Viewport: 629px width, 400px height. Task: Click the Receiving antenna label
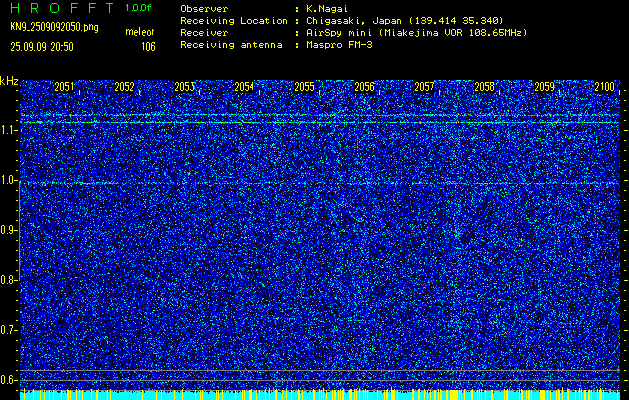tap(231, 45)
